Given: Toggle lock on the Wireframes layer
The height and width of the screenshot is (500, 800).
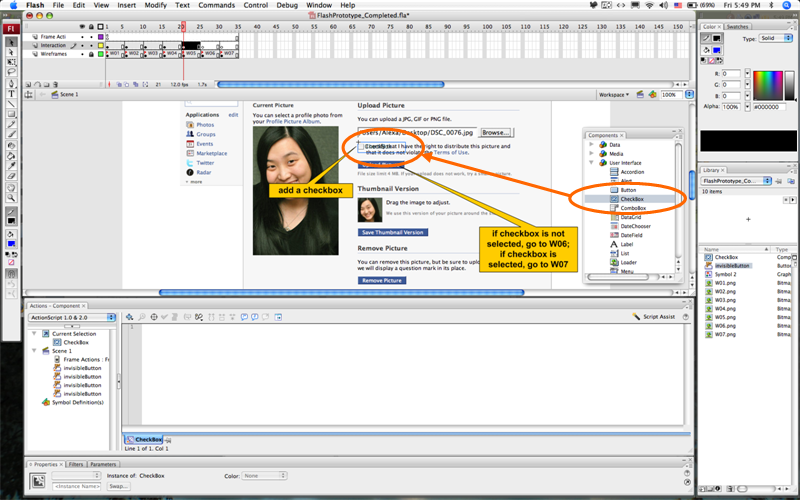Looking at the screenshot, I should pyautogui.click(x=92, y=54).
